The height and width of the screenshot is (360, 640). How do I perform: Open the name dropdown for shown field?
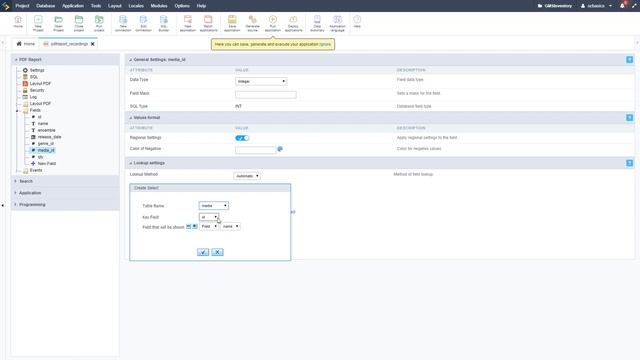click(230, 226)
